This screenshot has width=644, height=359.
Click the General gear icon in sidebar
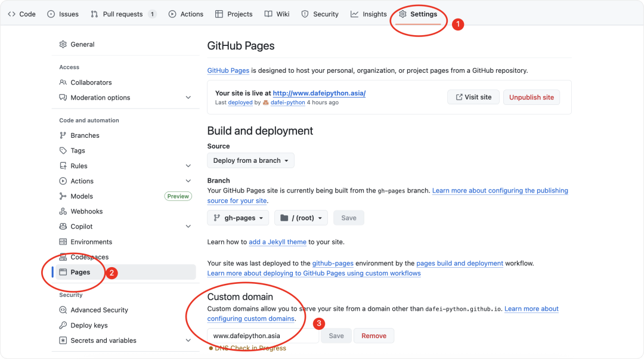[63, 44]
